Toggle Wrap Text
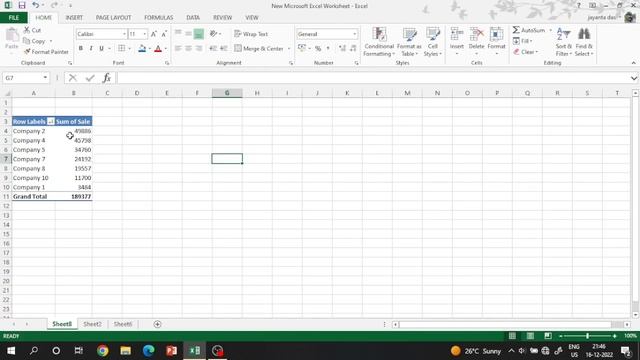The height and width of the screenshot is (360, 640). [251, 34]
